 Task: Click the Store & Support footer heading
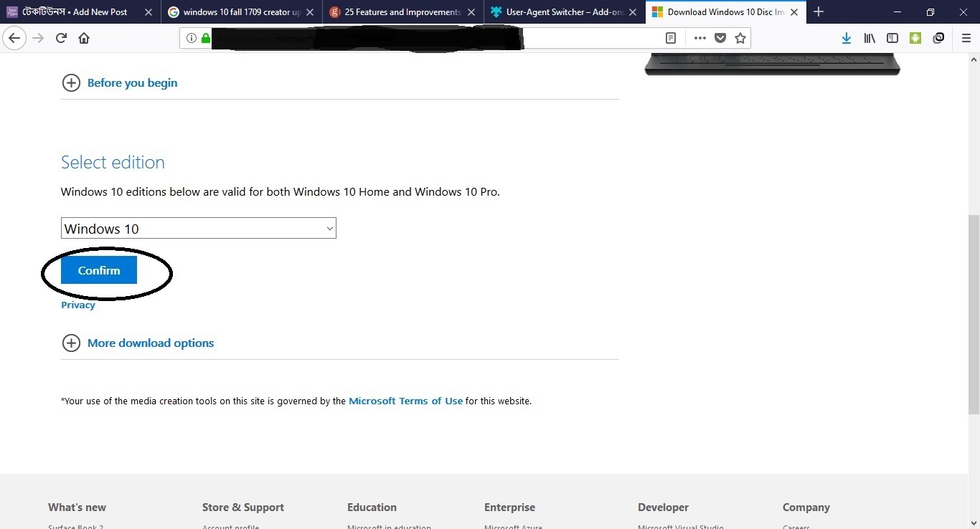pyautogui.click(x=243, y=507)
